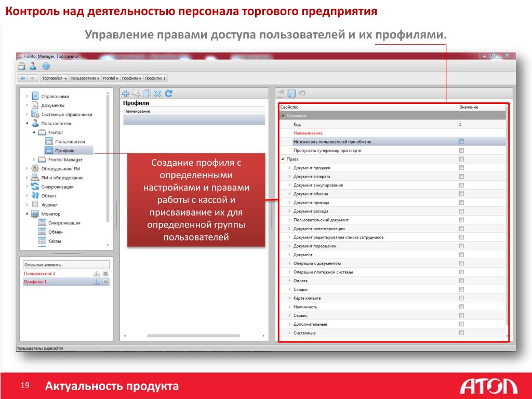The width and height of the screenshot is (532, 399).
Task: Click the Синхронизация arrows icon under Оборудование FM
Action: [35, 187]
